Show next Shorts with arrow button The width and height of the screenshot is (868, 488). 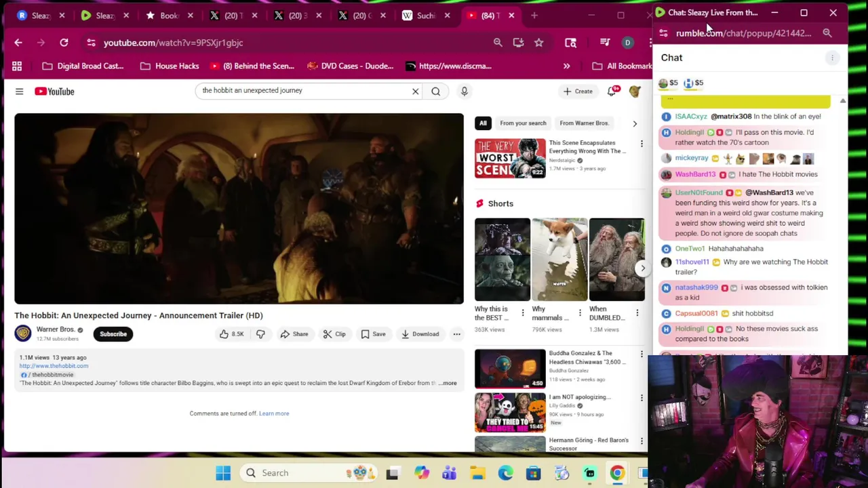tap(642, 268)
